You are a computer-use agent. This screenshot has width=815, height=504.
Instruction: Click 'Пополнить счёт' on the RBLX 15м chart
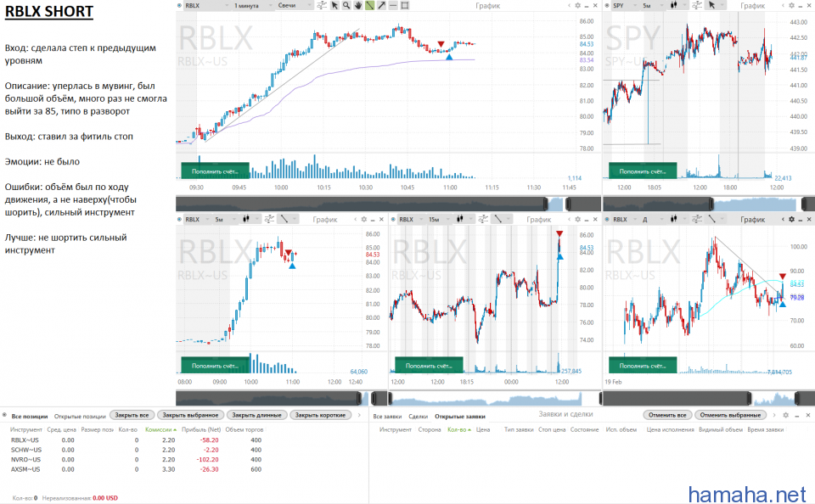[x=429, y=365]
